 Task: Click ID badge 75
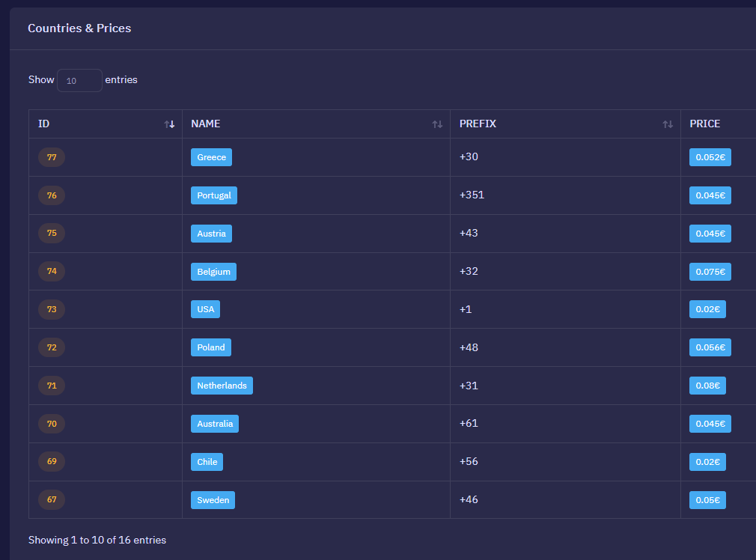tap(52, 233)
